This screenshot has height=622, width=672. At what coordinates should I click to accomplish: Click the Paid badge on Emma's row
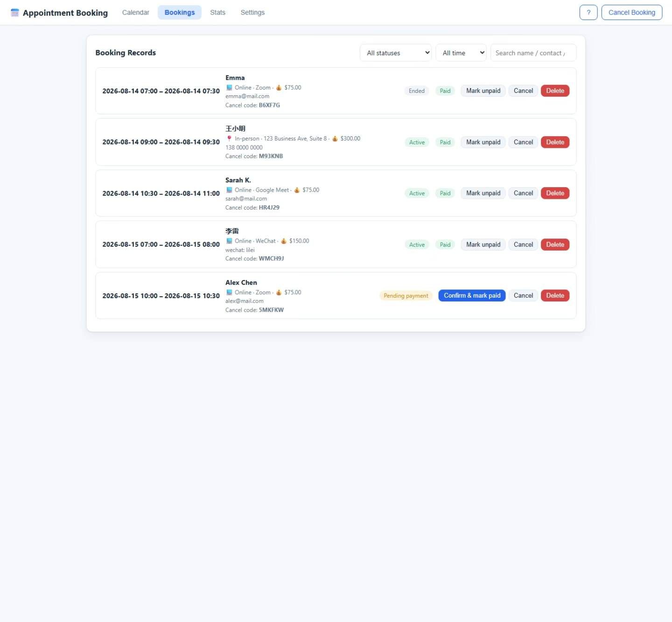[445, 91]
